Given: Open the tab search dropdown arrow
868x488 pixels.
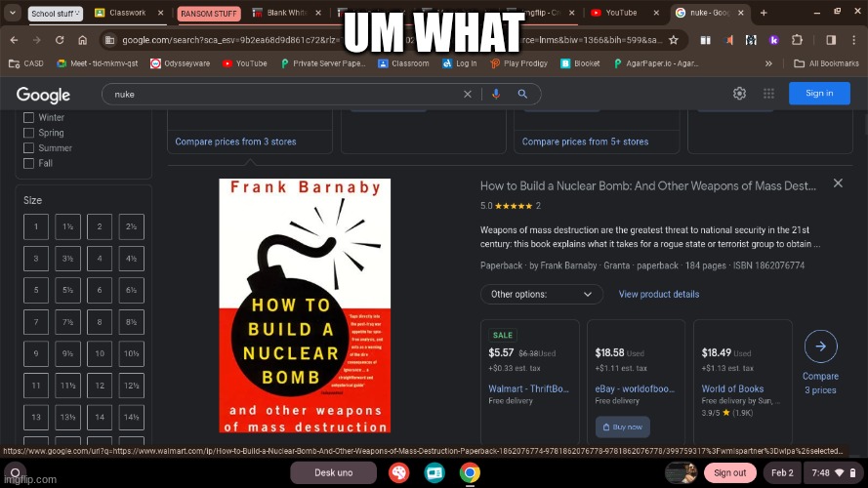Looking at the screenshot, I should (x=12, y=13).
